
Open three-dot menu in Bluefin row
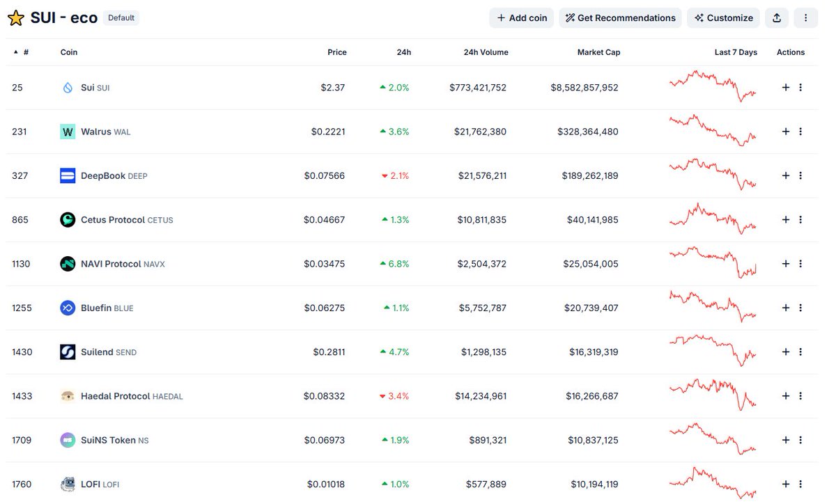(800, 308)
